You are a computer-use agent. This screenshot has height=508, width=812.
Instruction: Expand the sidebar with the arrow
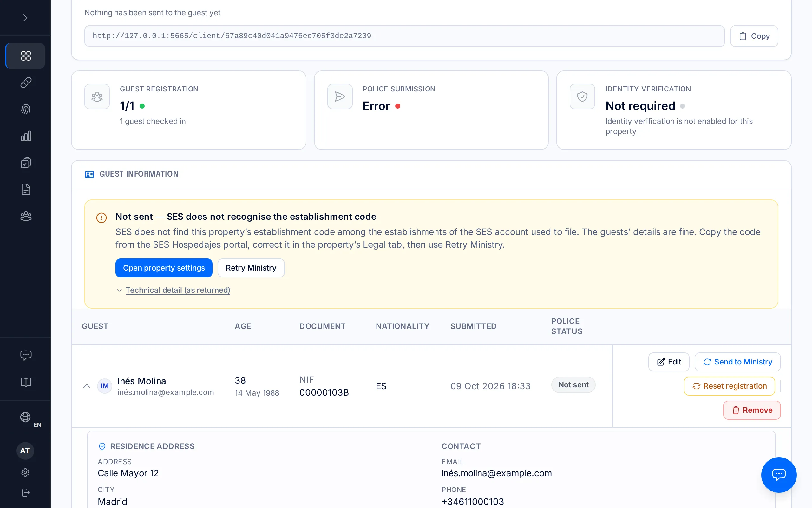(25, 17)
